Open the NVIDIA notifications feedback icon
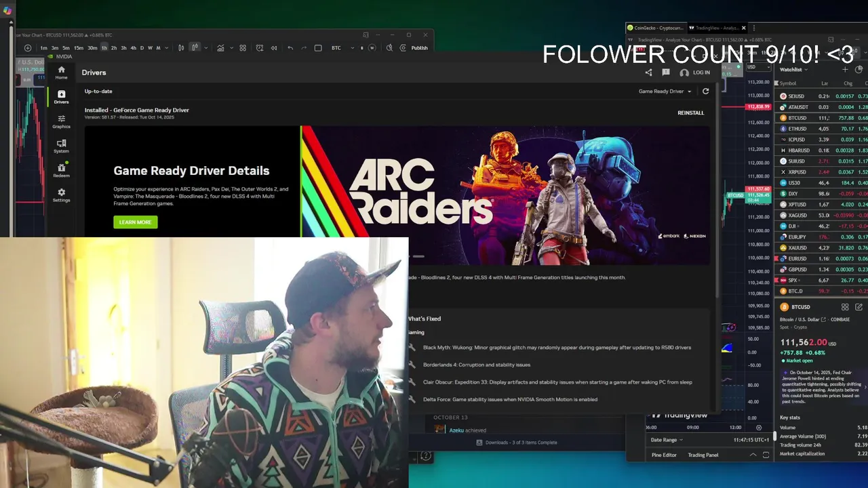This screenshot has width=868, height=488. click(x=666, y=73)
